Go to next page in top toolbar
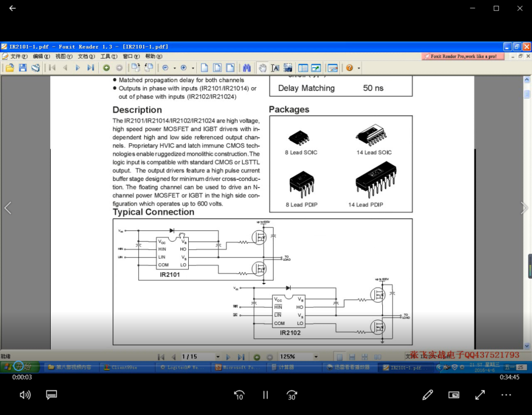Viewport: 532px width, 415px height. [78, 68]
